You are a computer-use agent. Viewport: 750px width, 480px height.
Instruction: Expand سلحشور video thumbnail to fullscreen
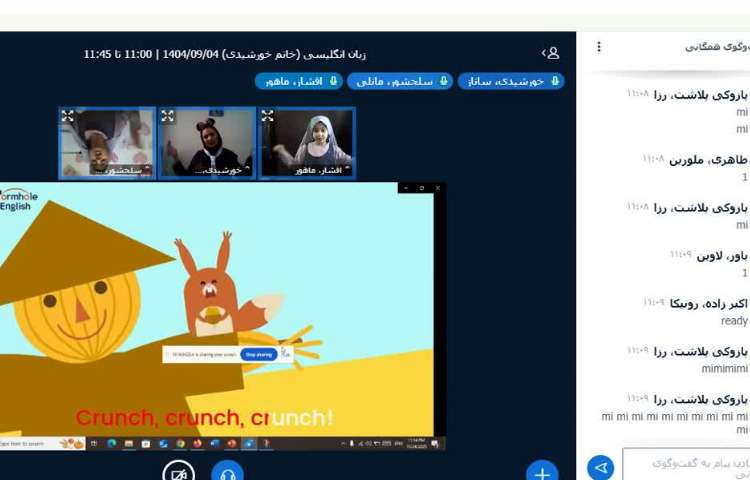click(67, 116)
